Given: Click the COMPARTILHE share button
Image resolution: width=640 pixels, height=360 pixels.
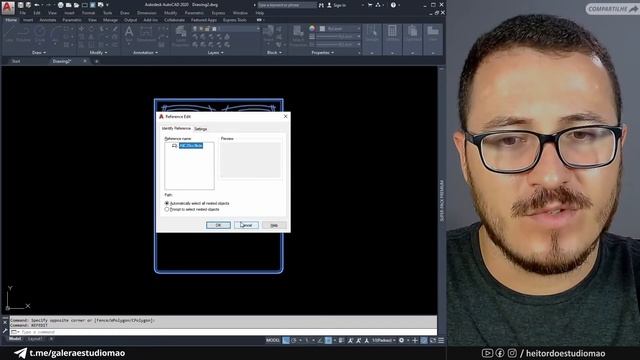Looking at the screenshot, I should [612, 9].
